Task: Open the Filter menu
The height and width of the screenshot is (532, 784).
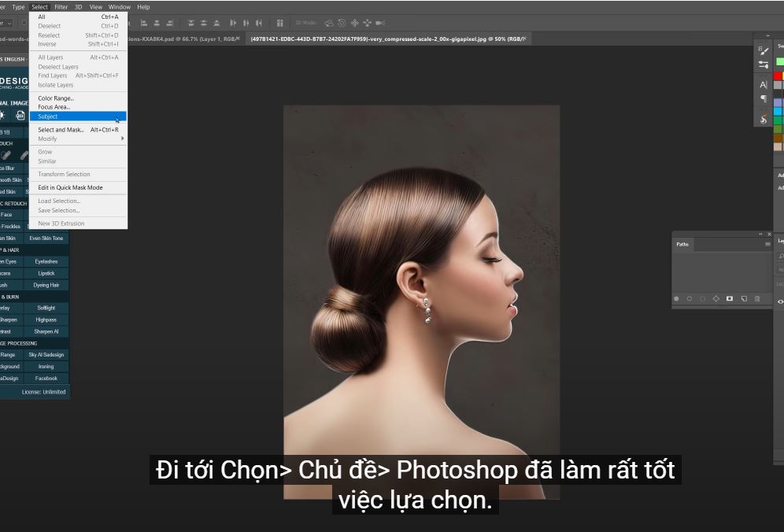Action: 61,7
